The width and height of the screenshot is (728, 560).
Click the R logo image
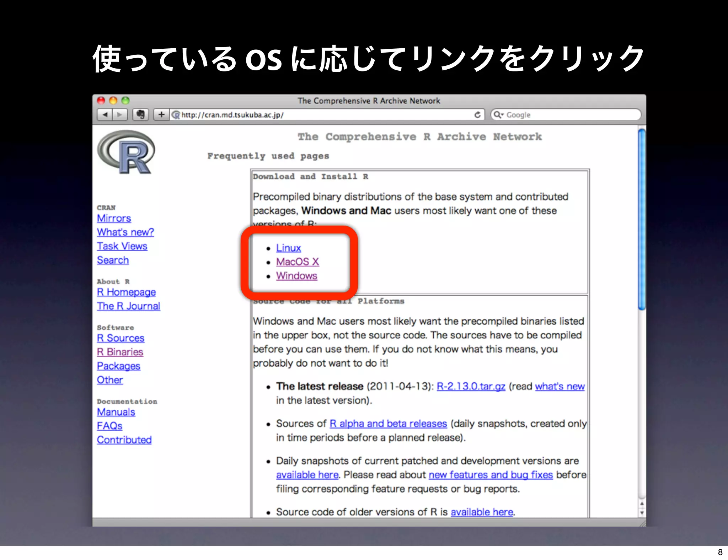[126, 152]
